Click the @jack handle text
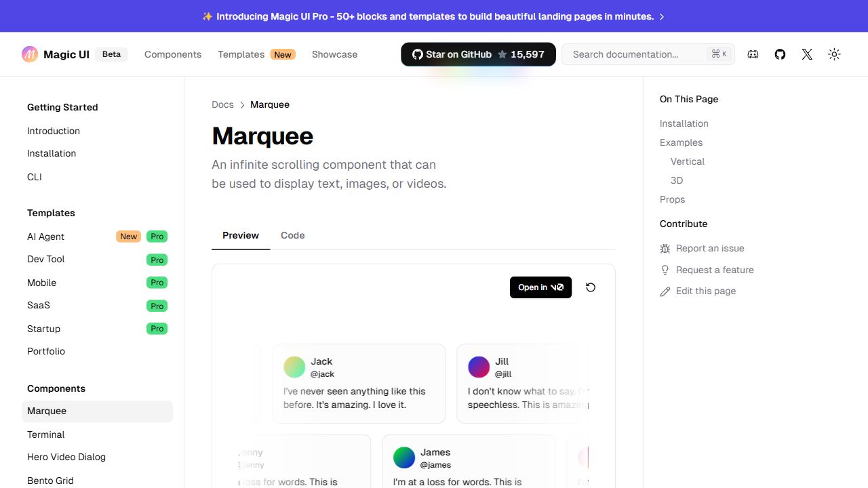The height and width of the screenshot is (488, 868). tap(322, 374)
